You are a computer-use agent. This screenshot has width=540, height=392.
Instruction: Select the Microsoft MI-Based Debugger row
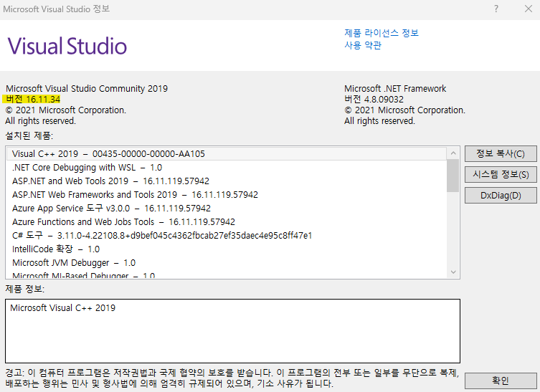click(x=227, y=274)
